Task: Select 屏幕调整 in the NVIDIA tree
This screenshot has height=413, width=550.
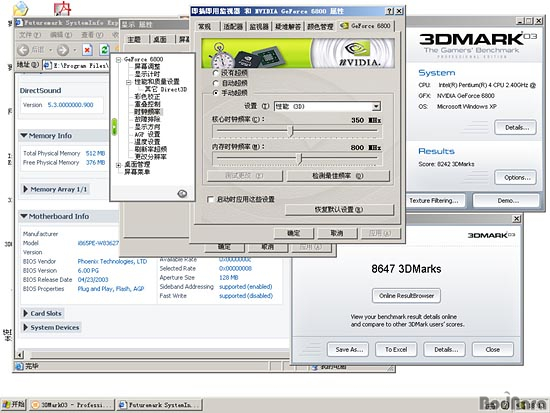Action: click(147, 67)
